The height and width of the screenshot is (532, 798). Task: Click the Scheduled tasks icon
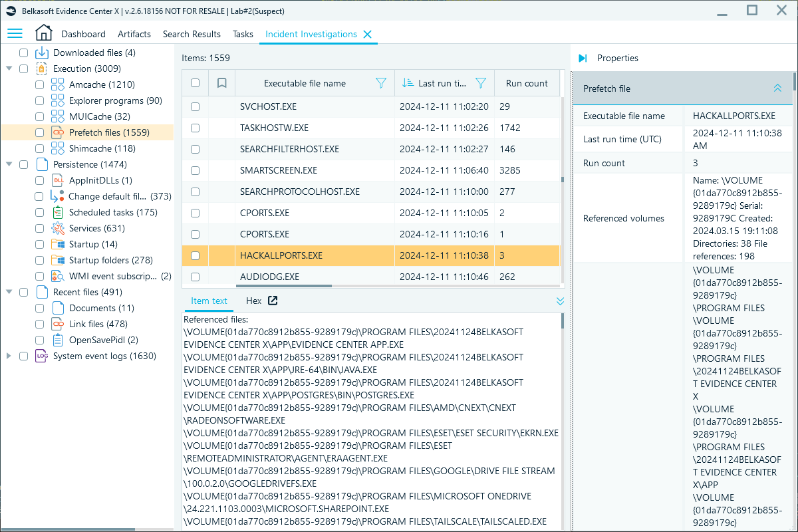[58, 212]
